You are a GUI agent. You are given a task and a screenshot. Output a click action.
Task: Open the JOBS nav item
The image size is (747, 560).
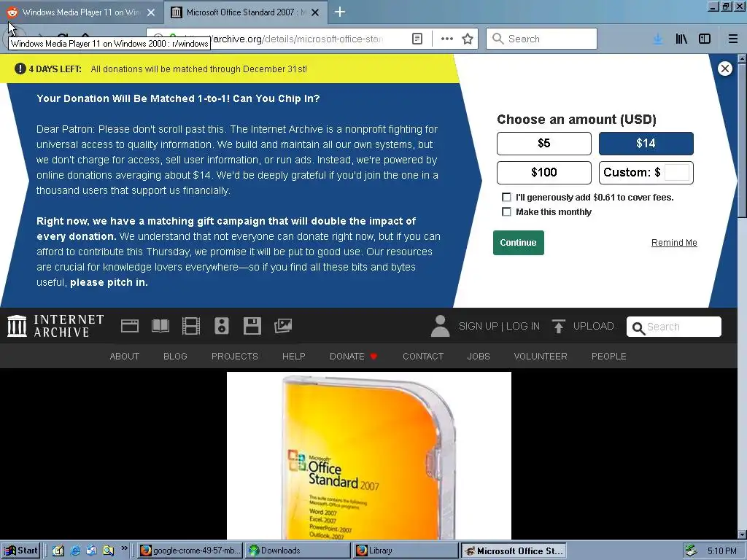click(479, 356)
